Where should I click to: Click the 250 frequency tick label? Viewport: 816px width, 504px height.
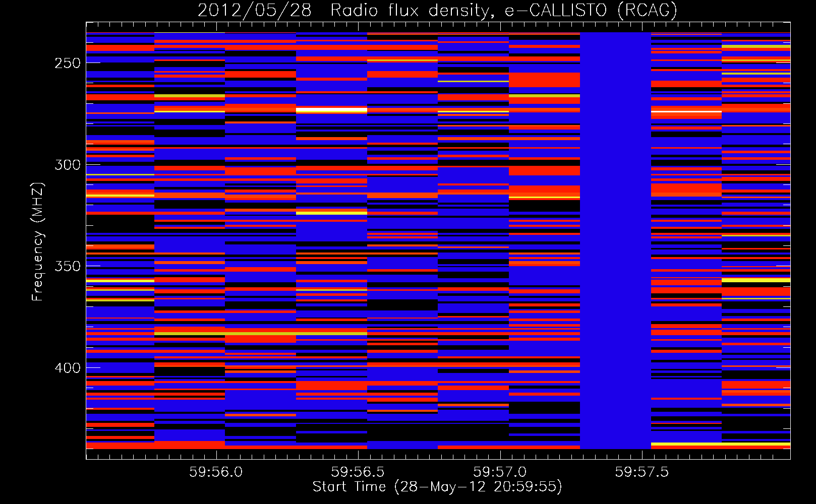tap(68, 63)
